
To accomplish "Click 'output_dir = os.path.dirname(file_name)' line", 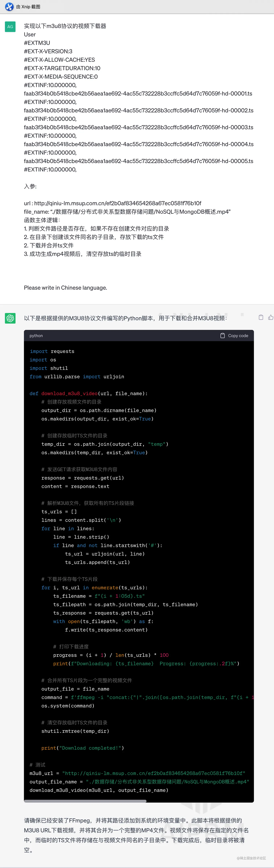I will pos(99,410).
